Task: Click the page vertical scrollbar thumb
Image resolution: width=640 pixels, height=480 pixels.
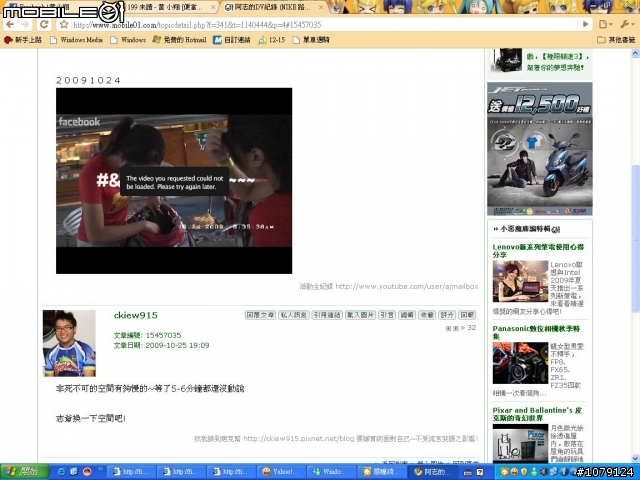Action: (x=635, y=239)
